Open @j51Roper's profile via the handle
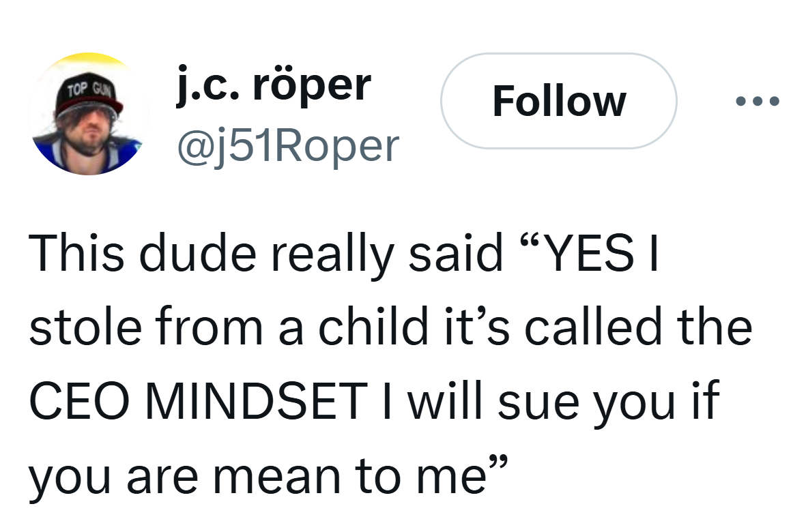The width and height of the screenshot is (806, 532). click(287, 145)
